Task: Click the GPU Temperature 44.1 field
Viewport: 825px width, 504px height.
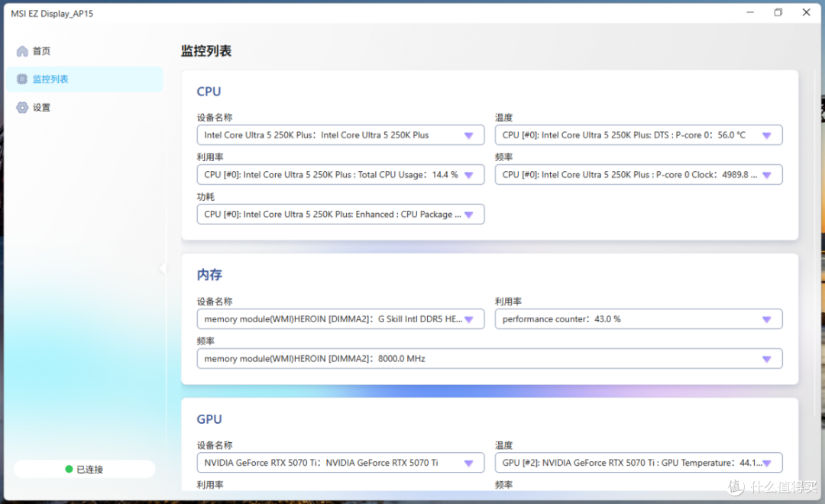Action: (x=638, y=463)
